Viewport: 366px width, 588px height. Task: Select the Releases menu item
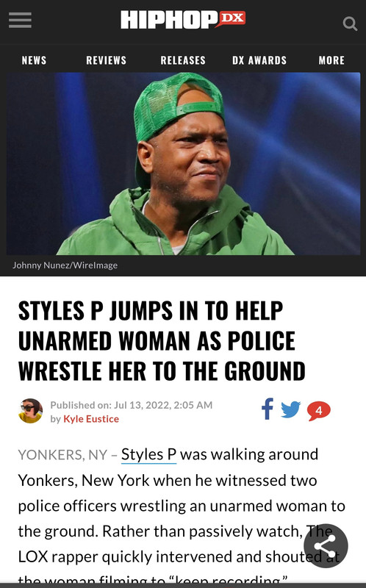(x=183, y=60)
